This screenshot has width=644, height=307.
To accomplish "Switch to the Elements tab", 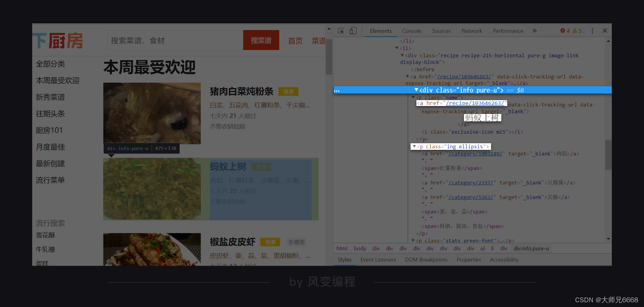I will point(381,31).
